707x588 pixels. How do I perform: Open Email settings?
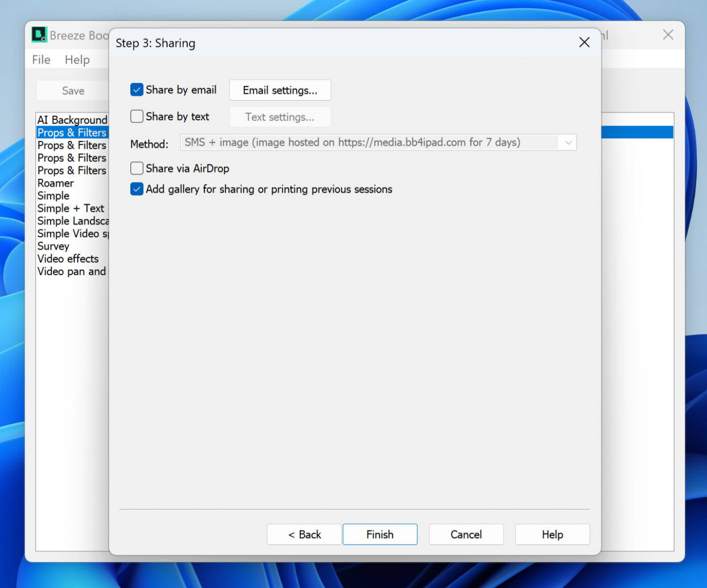click(x=280, y=90)
